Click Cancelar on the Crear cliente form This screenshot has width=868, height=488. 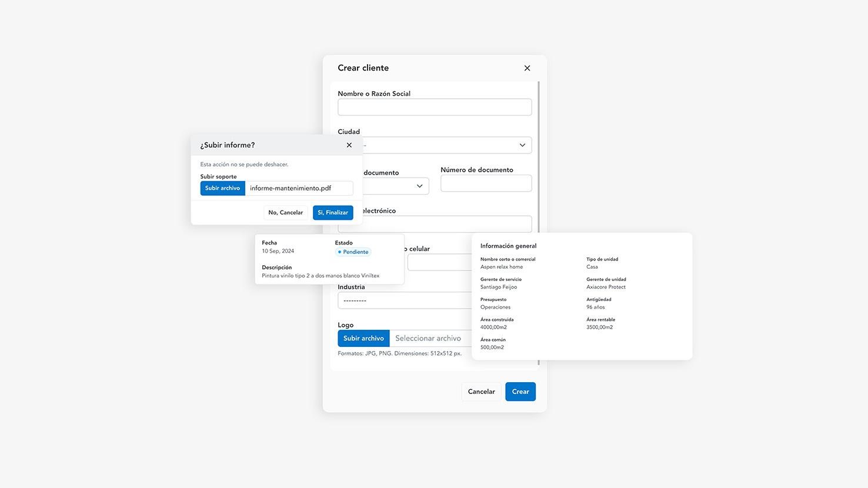481,391
